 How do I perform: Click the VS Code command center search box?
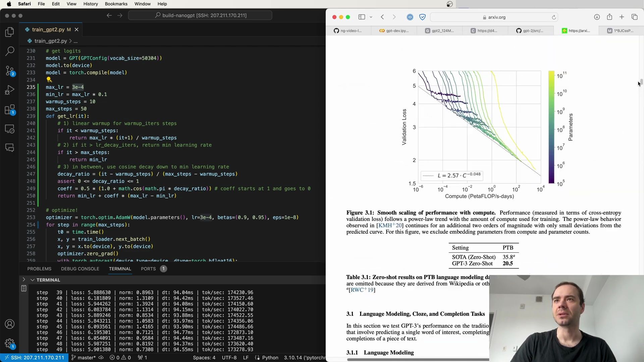(200, 15)
